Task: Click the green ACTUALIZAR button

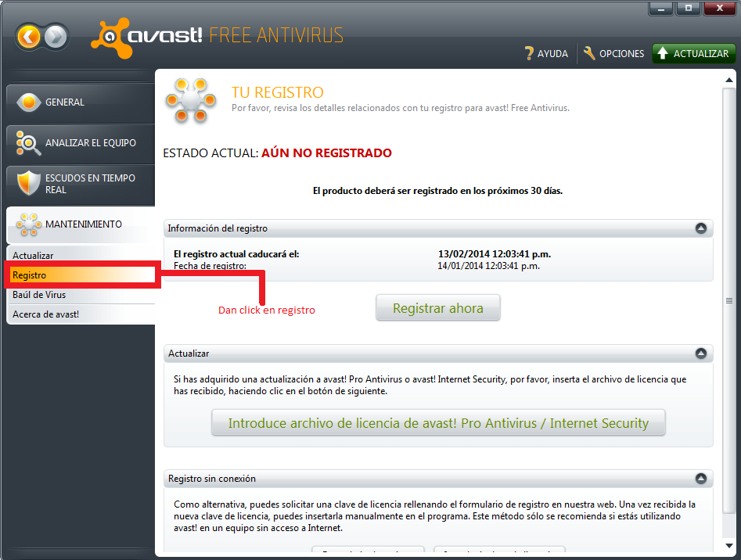Action: (694, 53)
